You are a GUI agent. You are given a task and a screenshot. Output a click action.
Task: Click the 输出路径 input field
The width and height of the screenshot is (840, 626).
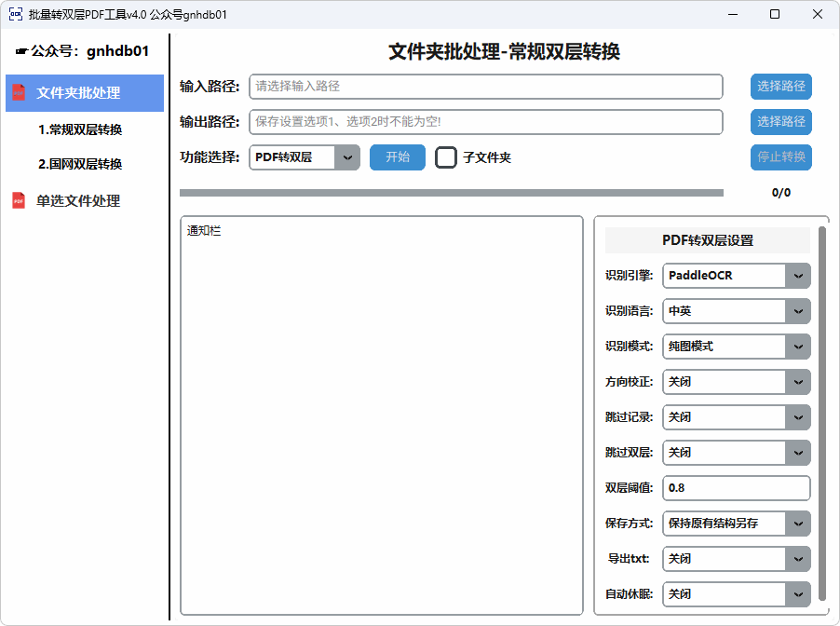(486, 122)
